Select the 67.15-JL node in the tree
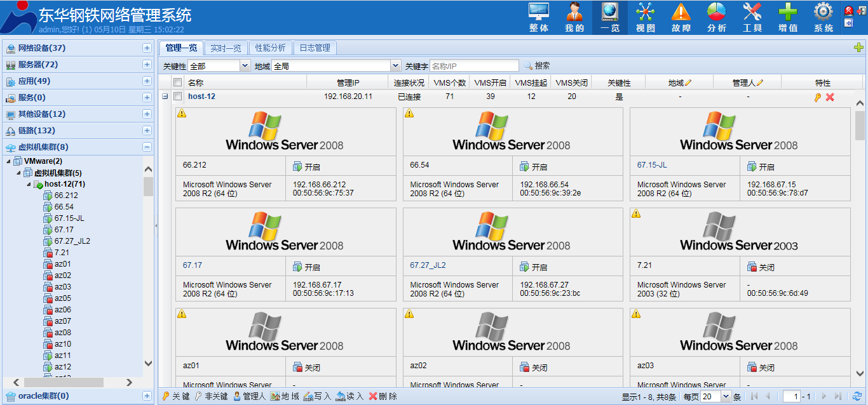 click(69, 218)
